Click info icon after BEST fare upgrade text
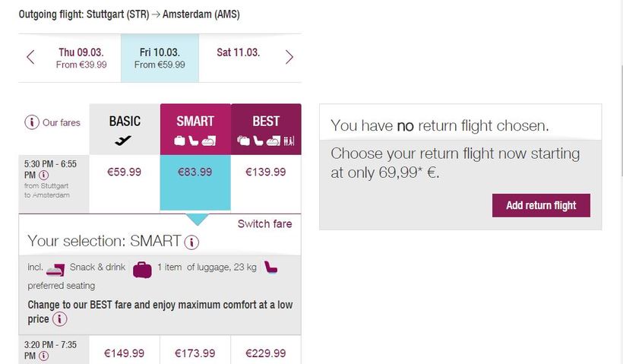The width and height of the screenshot is (623, 364). pyautogui.click(x=59, y=319)
